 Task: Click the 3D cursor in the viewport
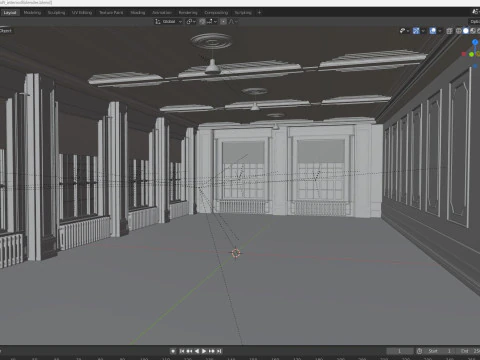pyautogui.click(x=236, y=253)
